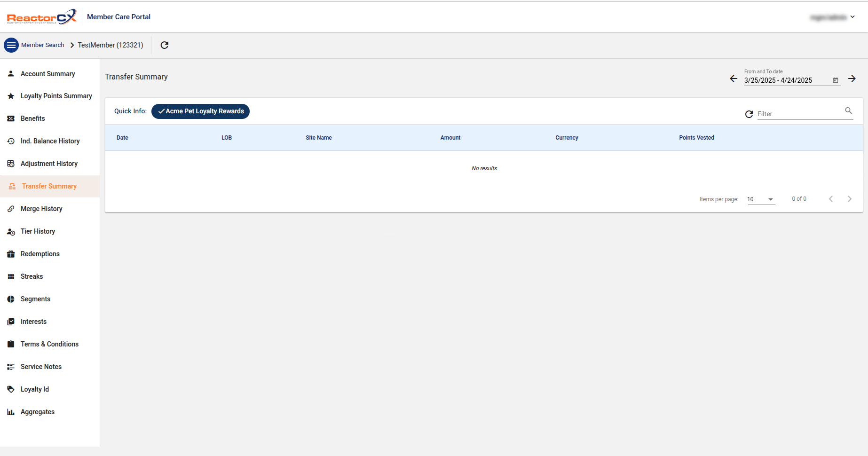Click the search magnifier icon in Filter
The width and height of the screenshot is (868, 456).
click(x=848, y=111)
